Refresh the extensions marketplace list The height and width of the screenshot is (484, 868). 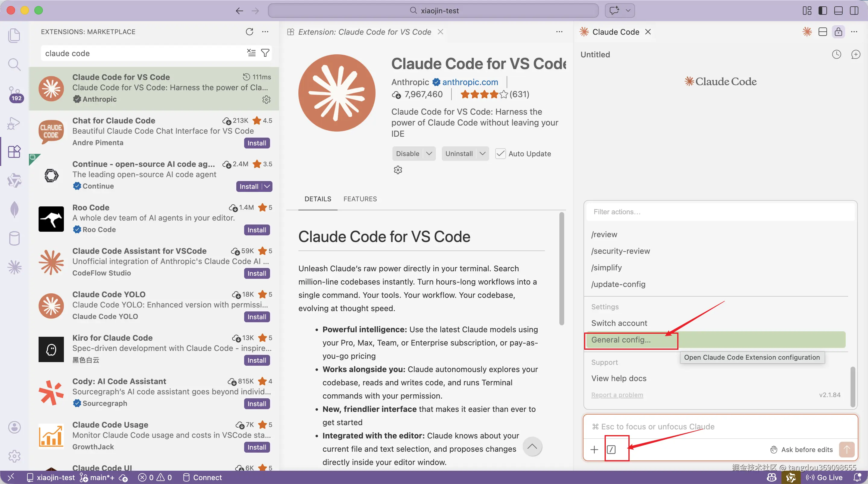tap(249, 32)
